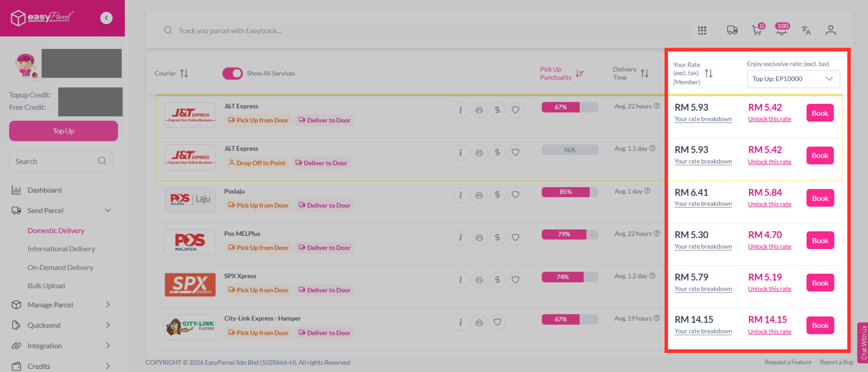Book the SPX Xpress service
The width and height of the screenshot is (868, 372).
pyautogui.click(x=820, y=283)
